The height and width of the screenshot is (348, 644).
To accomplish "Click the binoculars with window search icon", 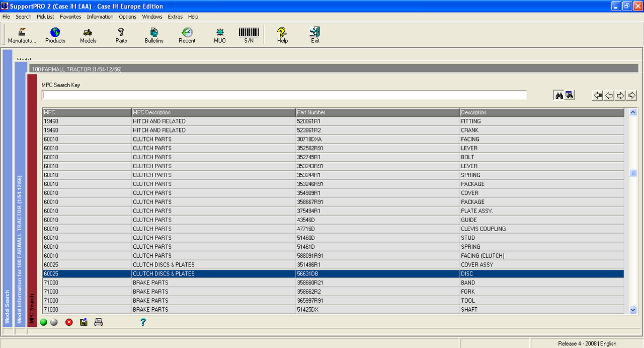I will (x=570, y=95).
